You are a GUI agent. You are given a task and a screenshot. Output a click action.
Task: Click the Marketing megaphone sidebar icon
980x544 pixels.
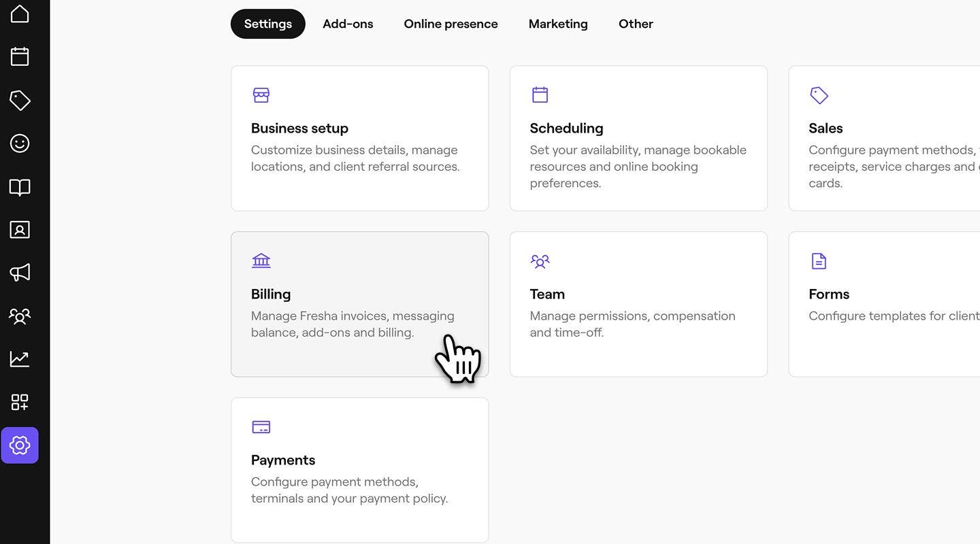tap(20, 273)
